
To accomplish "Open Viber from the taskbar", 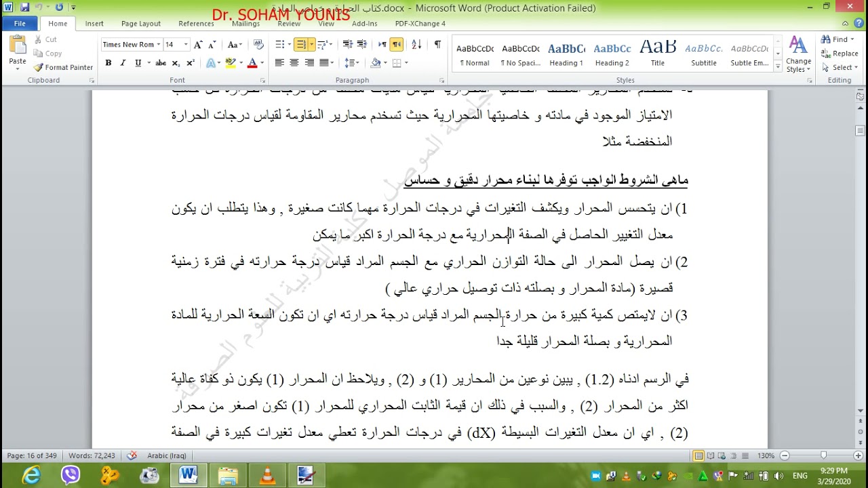I will tap(71, 475).
